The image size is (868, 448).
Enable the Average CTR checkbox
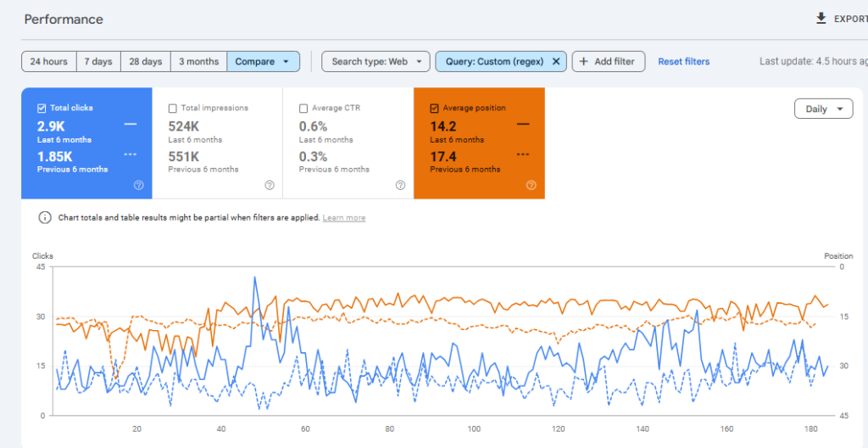click(303, 109)
